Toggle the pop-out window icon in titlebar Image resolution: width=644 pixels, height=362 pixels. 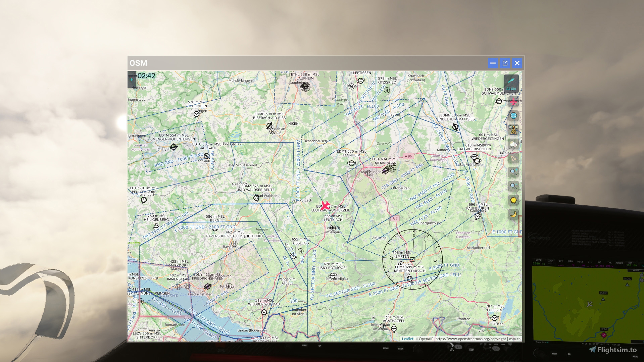tap(505, 63)
